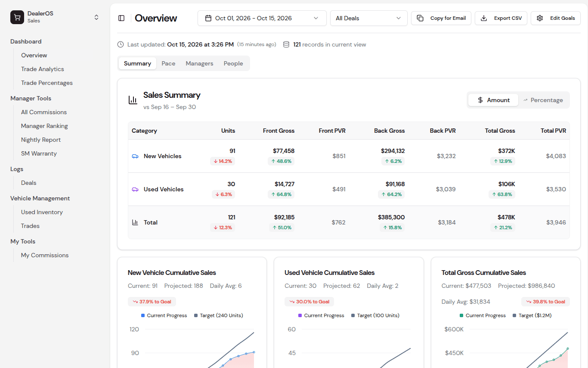The height and width of the screenshot is (368, 588).
Task: Switch to the Pace tab
Action: [x=168, y=63]
